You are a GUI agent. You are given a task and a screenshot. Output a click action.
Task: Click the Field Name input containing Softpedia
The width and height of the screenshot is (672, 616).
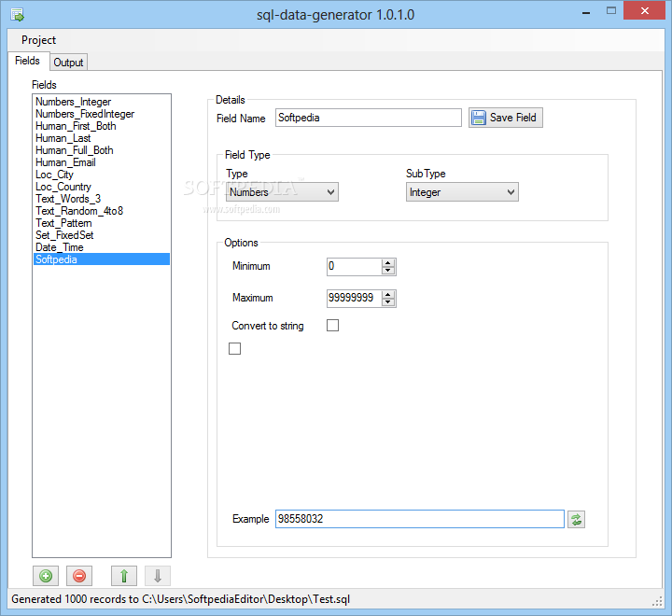[x=368, y=118]
